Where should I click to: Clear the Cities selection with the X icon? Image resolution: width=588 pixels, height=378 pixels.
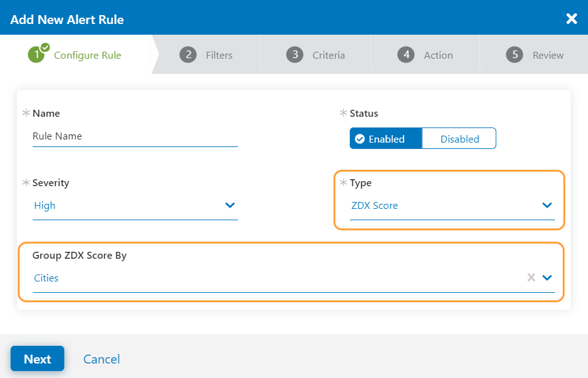pyautogui.click(x=531, y=278)
